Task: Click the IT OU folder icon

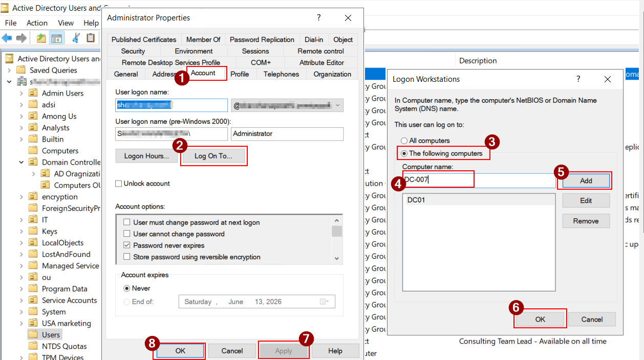Action: coord(33,220)
